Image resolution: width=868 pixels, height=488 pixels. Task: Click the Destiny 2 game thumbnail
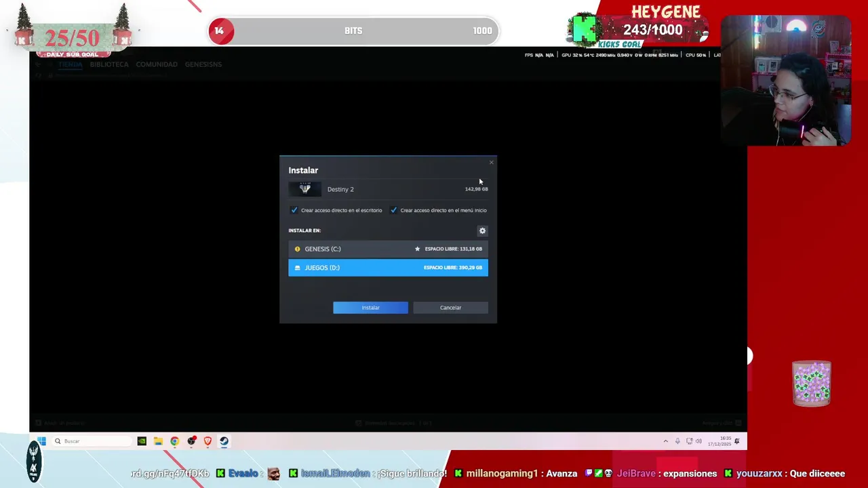[305, 189]
